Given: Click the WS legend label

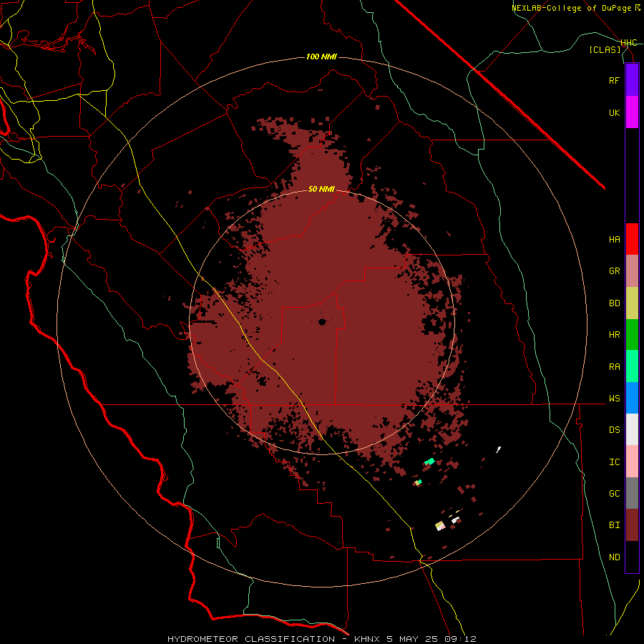Looking at the screenshot, I should point(614,398).
